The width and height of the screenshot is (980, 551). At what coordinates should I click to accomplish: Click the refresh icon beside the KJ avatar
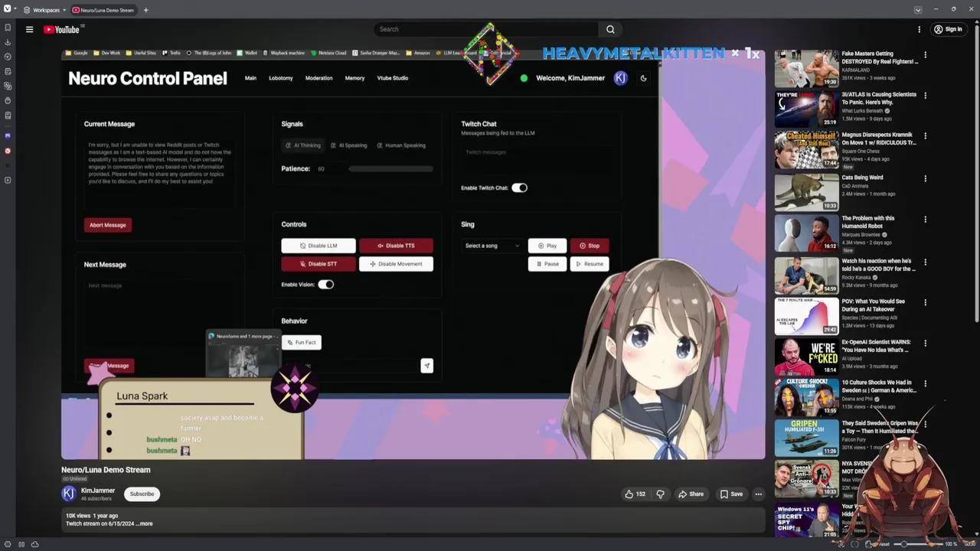coord(643,78)
